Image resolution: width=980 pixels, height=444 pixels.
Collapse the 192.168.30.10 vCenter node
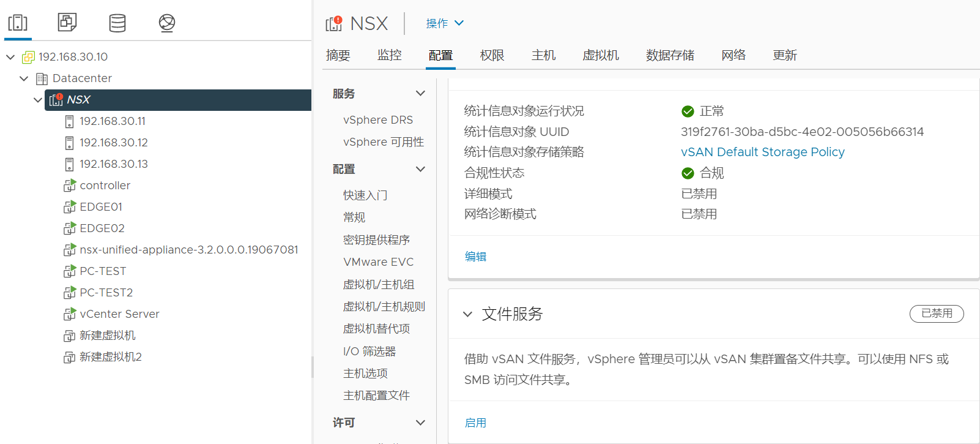click(10, 57)
